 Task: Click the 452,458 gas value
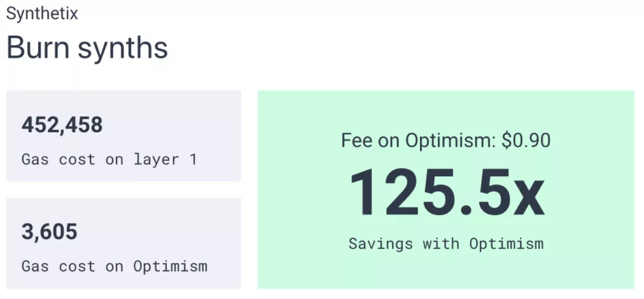point(62,125)
